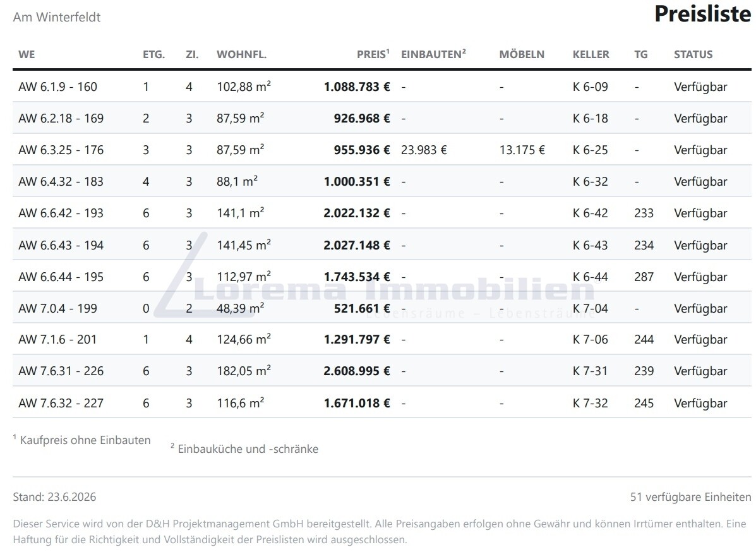Click the MÖBELN column header

(522, 54)
